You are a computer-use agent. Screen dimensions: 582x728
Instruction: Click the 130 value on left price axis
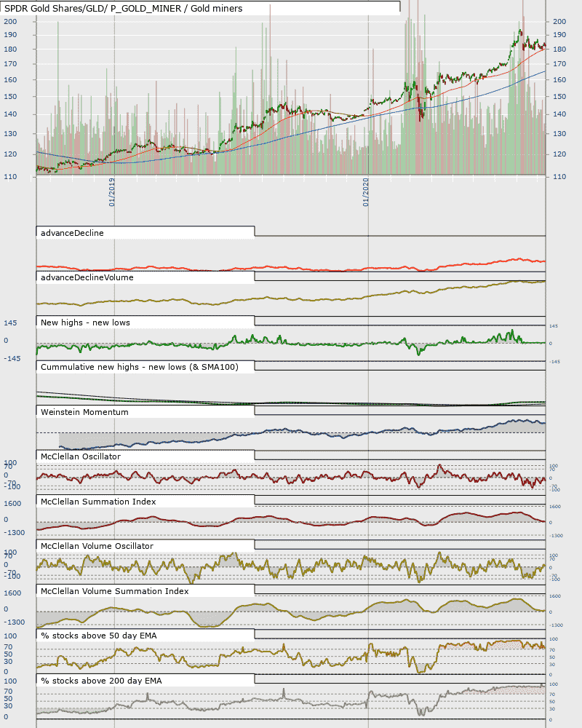pyautogui.click(x=10, y=134)
